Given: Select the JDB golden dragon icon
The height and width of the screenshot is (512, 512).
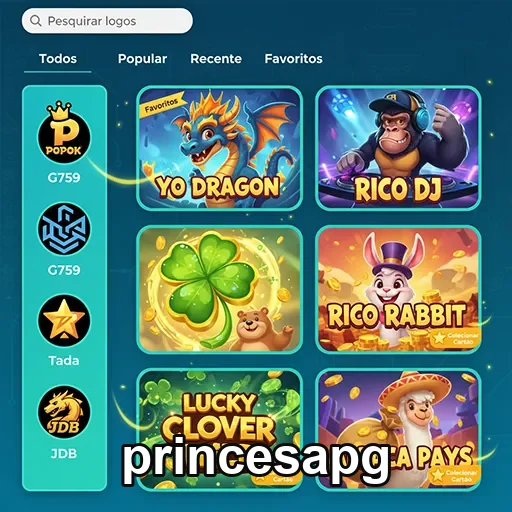Looking at the screenshot, I should 64,412.
